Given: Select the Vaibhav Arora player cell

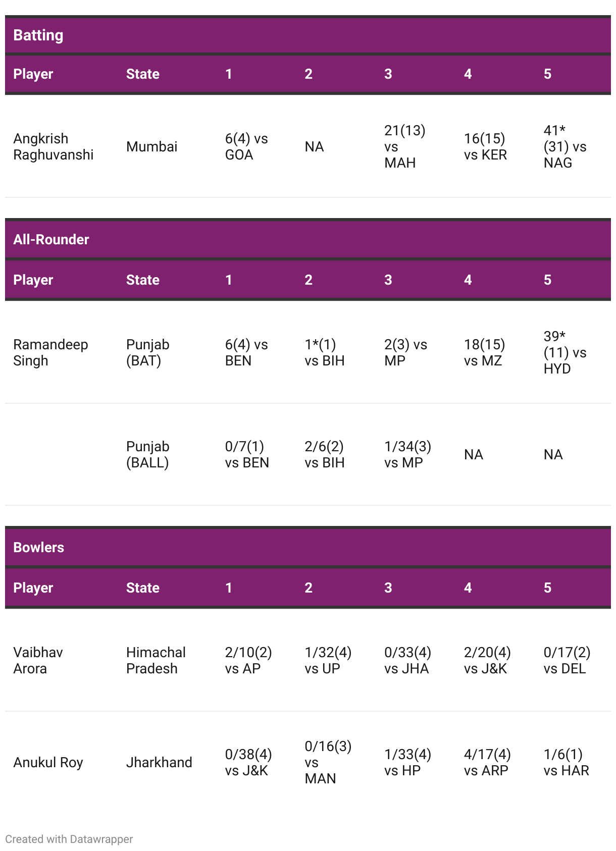Looking at the screenshot, I should [x=38, y=660].
